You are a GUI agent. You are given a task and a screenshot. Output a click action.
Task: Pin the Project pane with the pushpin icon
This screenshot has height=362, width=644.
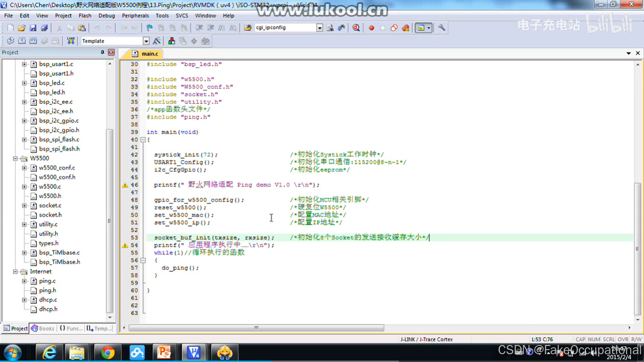102,53
